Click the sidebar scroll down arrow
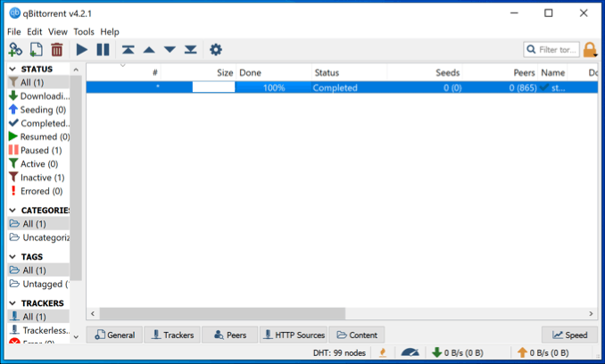The width and height of the screenshot is (605, 364). pyautogui.click(x=76, y=336)
